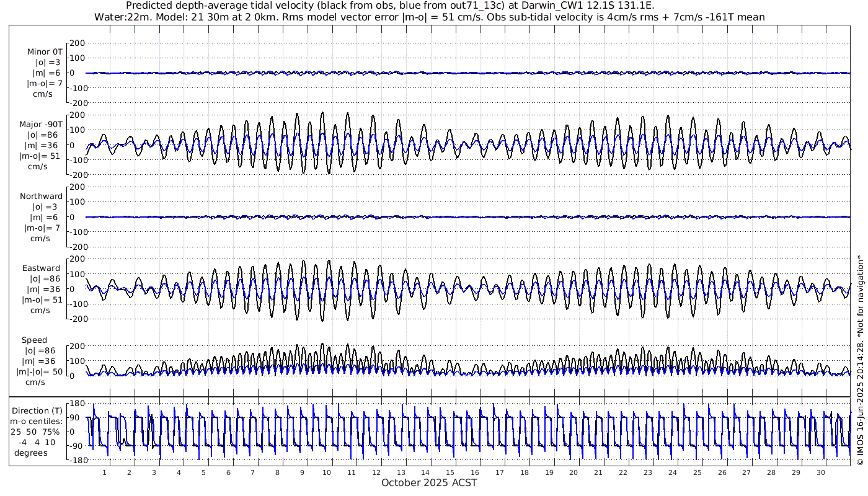Image resolution: width=868 pixels, height=496 pixels.
Task: Click the 'Direction (T)' panel label
Action: (x=37, y=410)
